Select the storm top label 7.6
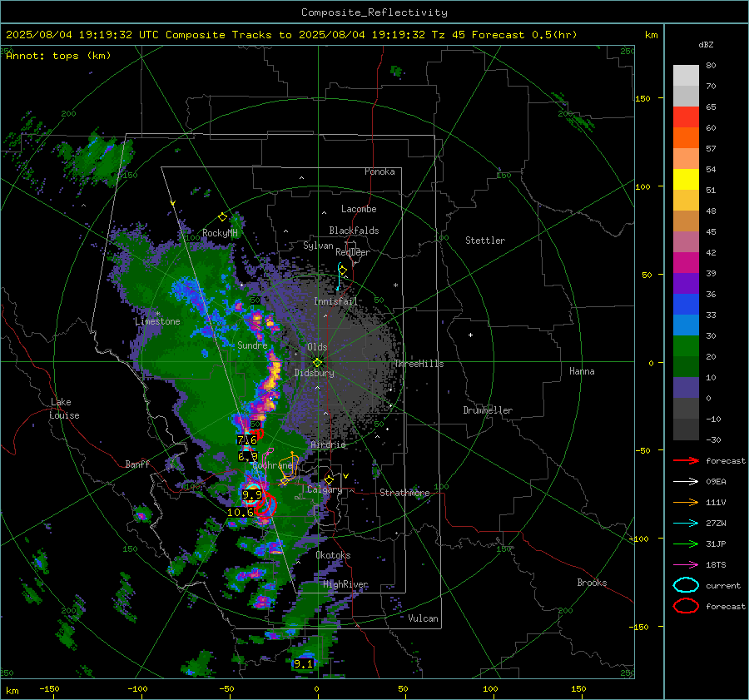The height and width of the screenshot is (700, 749). click(x=247, y=439)
